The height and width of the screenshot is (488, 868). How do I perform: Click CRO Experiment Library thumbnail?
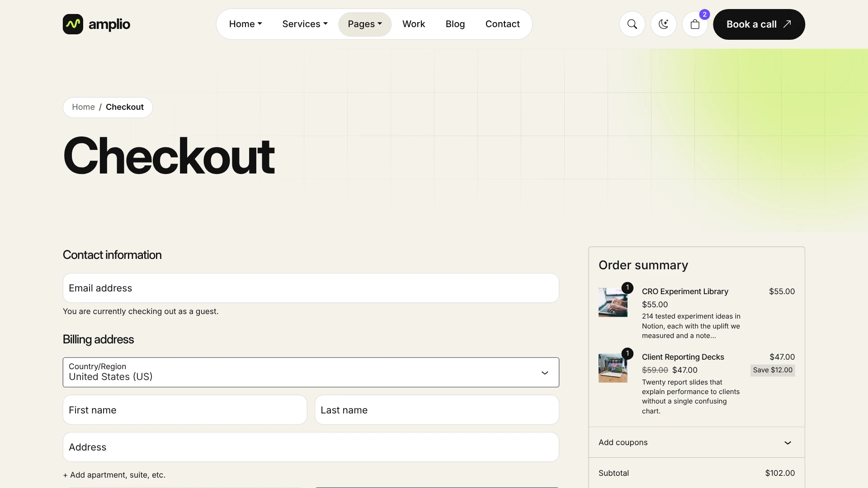613,302
